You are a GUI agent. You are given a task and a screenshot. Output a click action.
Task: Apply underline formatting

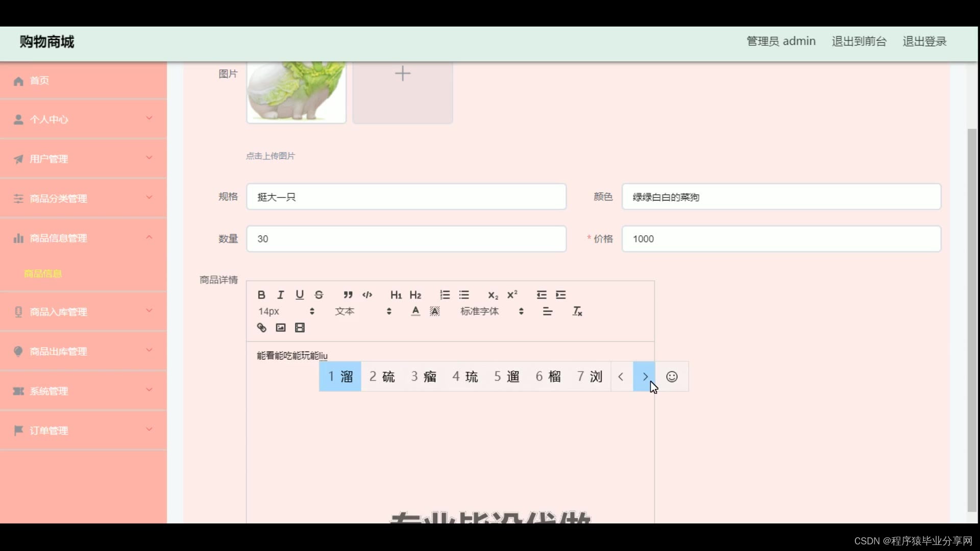[x=300, y=295]
